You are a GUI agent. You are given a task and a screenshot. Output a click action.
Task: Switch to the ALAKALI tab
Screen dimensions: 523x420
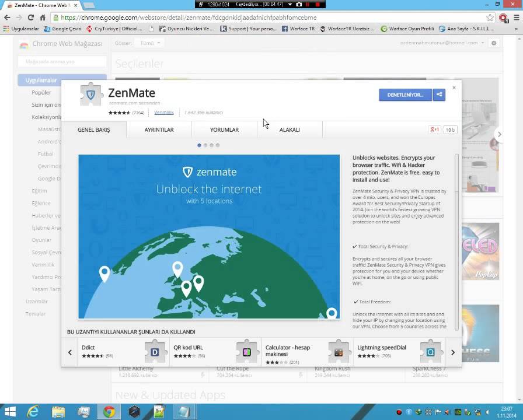tap(290, 130)
